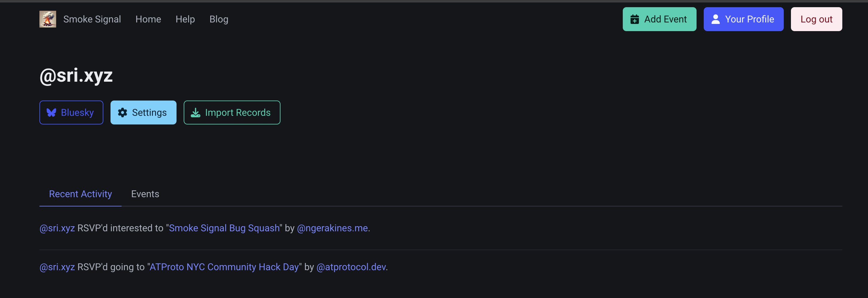This screenshot has width=868, height=298.
Task: Click the person icon in Your Profile
Action: (x=715, y=19)
